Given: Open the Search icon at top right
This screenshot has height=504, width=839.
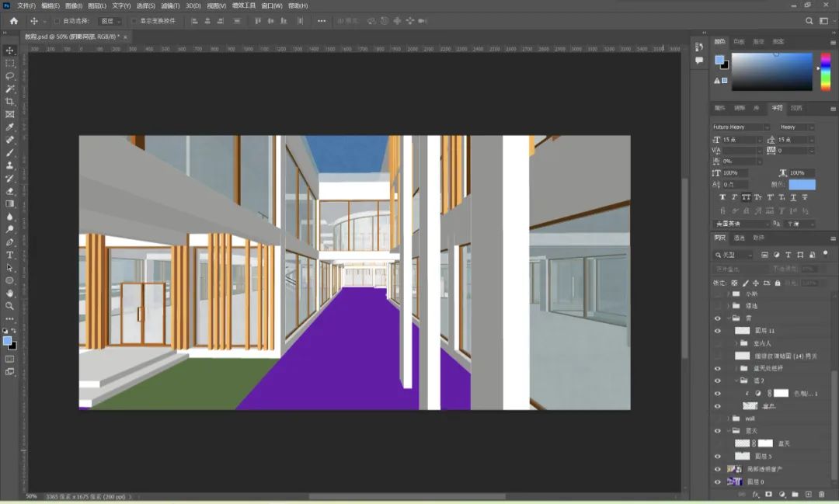Looking at the screenshot, I should point(809,21).
